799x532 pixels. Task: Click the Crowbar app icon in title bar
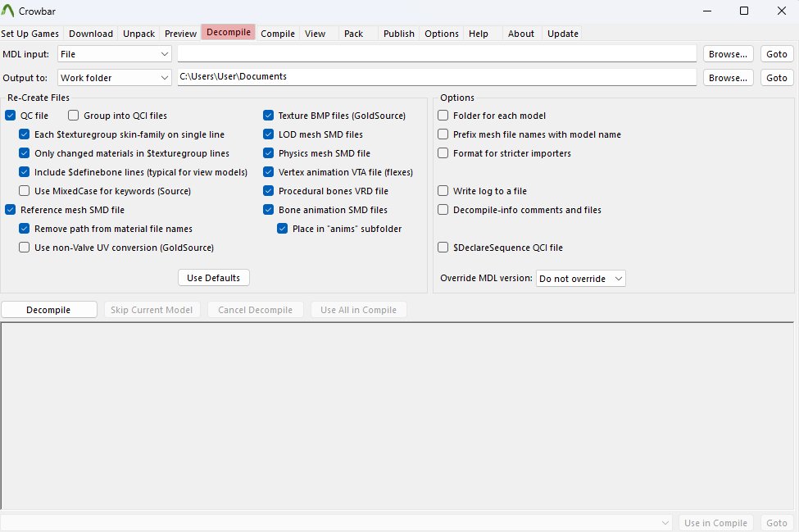tap(9, 11)
